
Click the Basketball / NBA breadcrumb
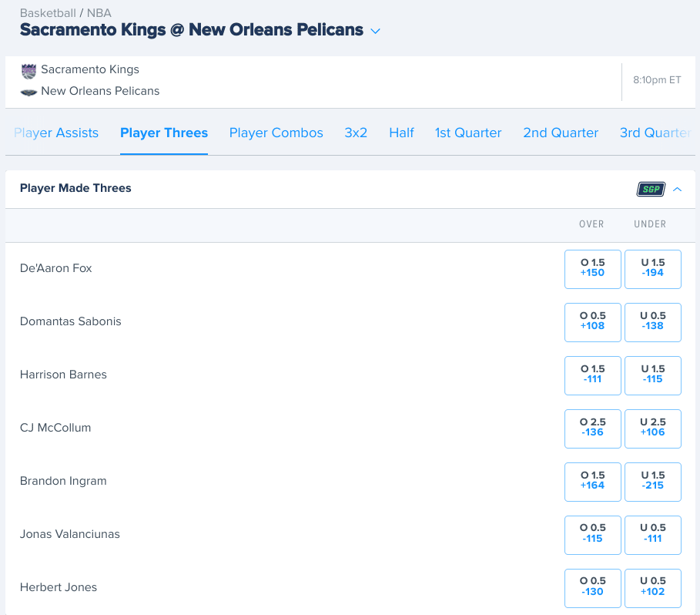(65, 13)
